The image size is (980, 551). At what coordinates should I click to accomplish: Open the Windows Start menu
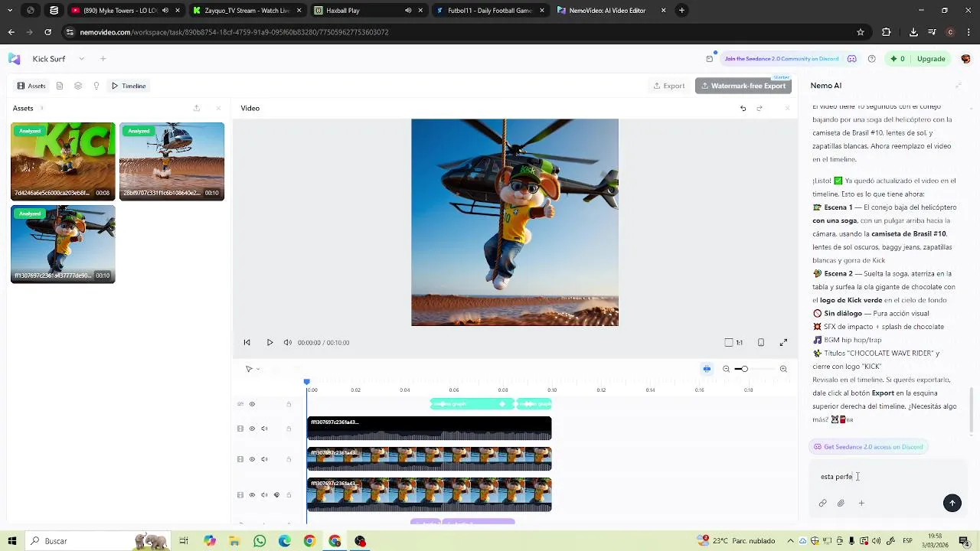click(12, 541)
